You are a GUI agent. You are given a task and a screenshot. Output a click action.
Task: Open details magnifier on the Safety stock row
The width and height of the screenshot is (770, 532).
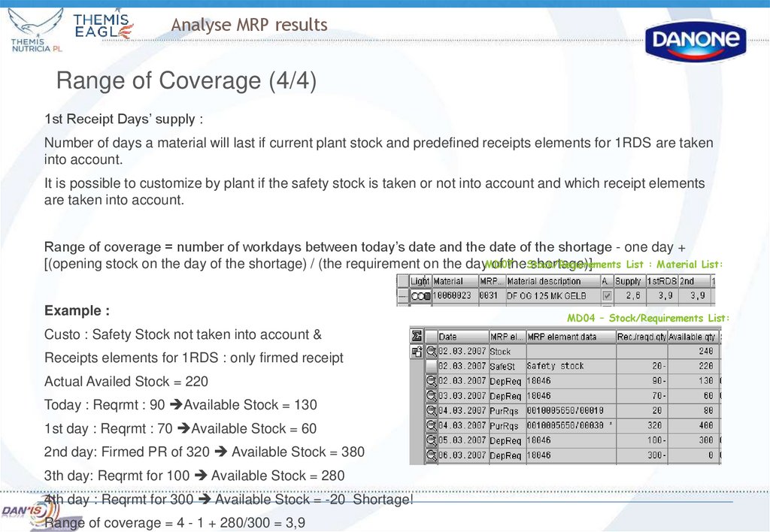(x=432, y=366)
